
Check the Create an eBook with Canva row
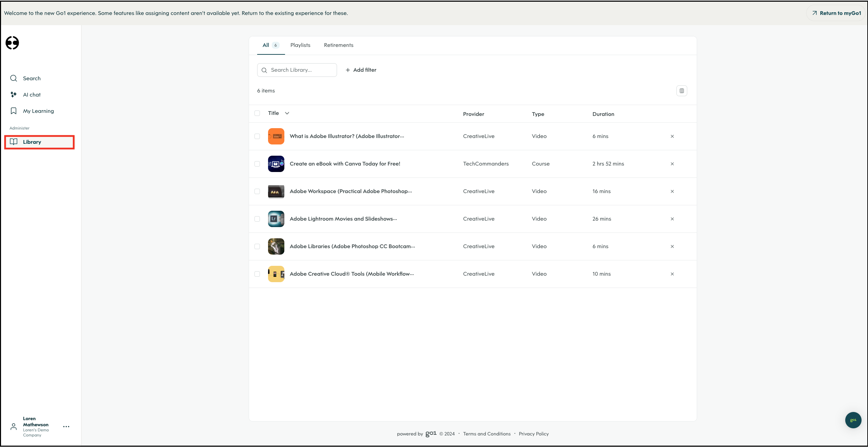257,164
